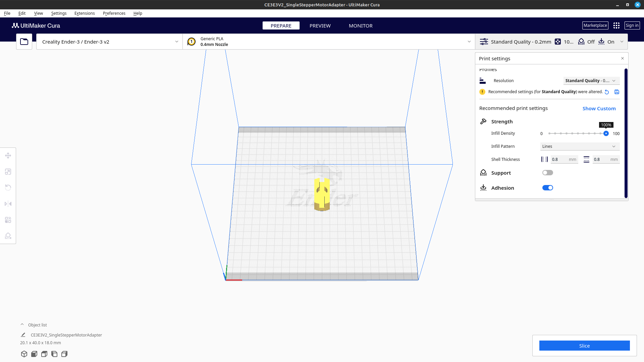Click the extruder 1 material icon
The height and width of the screenshot is (362, 644).
tap(192, 42)
